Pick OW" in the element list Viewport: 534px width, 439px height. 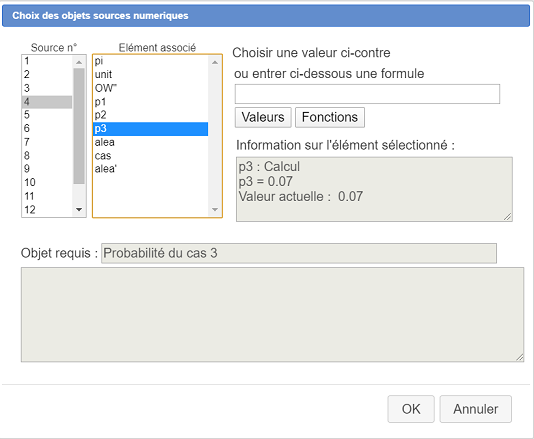151,88
